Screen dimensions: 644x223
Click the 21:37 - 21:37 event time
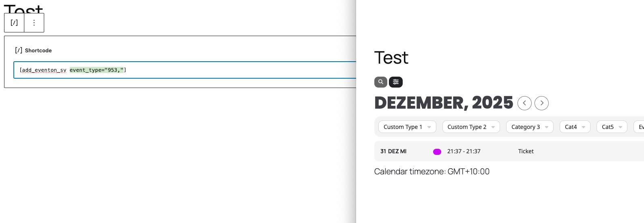click(x=464, y=151)
